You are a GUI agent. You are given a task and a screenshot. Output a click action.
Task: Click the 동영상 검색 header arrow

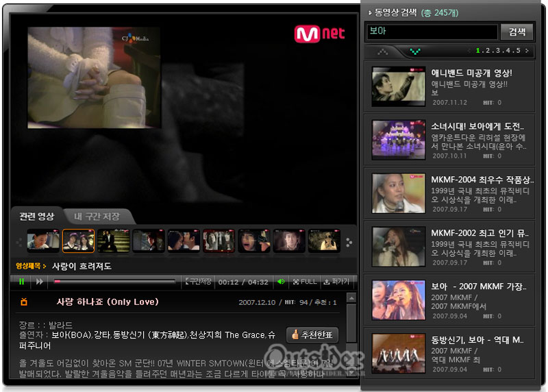point(370,13)
